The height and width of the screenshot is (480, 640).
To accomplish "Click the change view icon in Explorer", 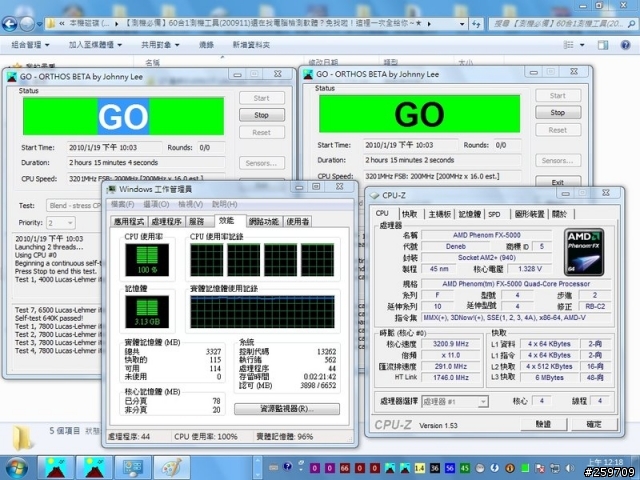I will [x=569, y=45].
